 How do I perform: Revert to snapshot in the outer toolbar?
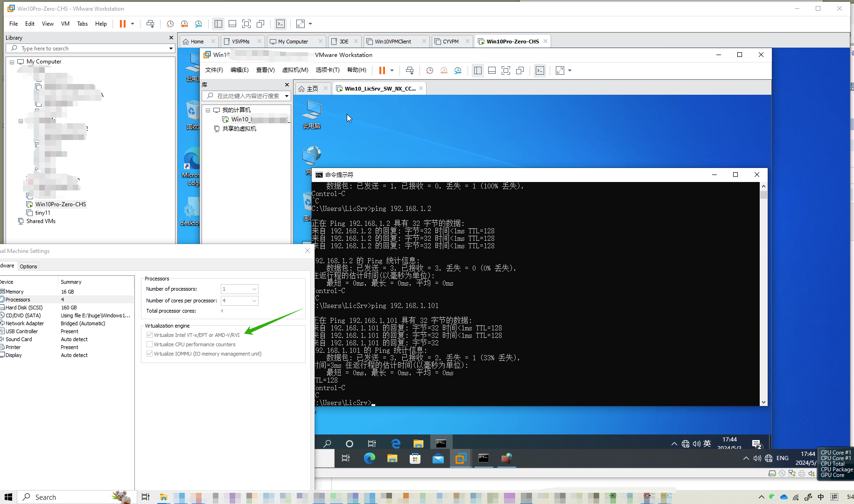(184, 24)
